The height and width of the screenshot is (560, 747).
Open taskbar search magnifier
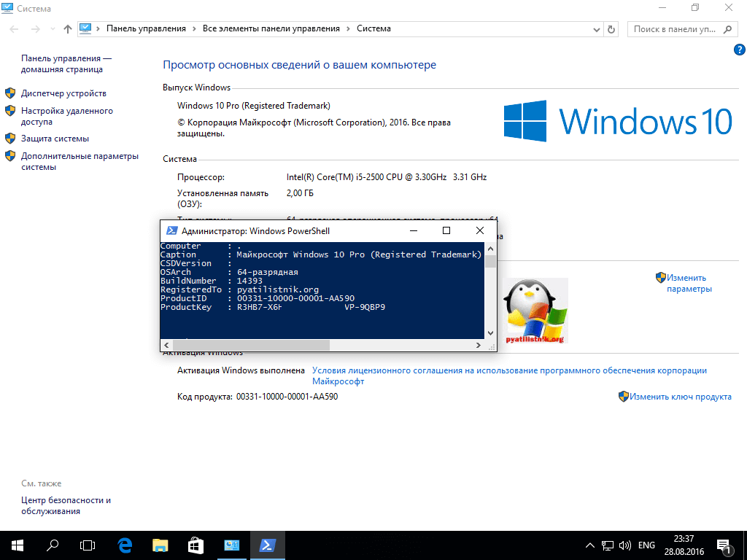pyautogui.click(x=53, y=545)
